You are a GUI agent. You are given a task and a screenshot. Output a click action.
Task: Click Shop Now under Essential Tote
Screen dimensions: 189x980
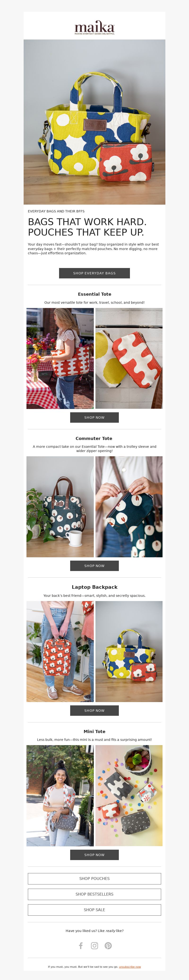(94, 417)
